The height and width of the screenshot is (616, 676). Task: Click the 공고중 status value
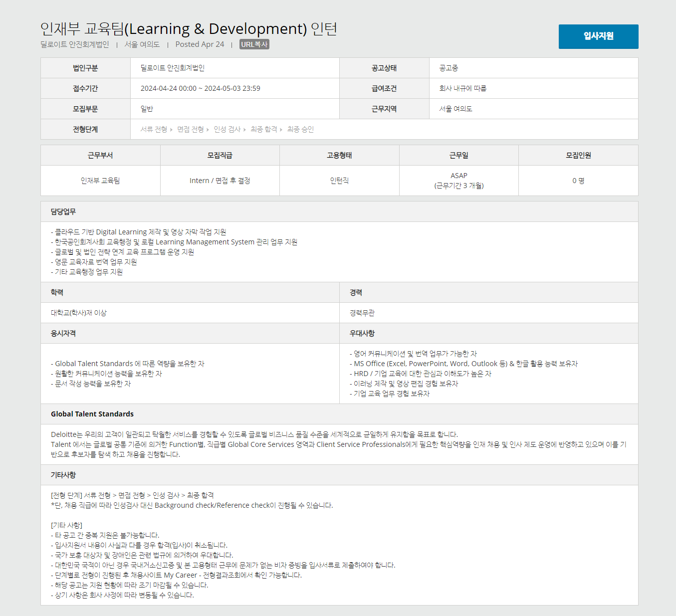[x=449, y=68]
